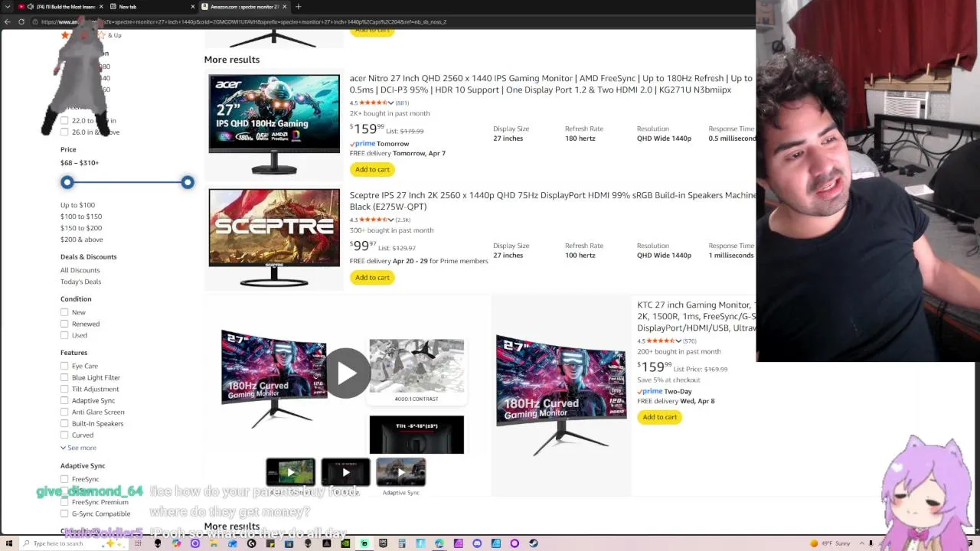980x551 pixels.
Task: Open the 4000:1 contrast image thumbnail
Action: pyautogui.click(x=416, y=371)
